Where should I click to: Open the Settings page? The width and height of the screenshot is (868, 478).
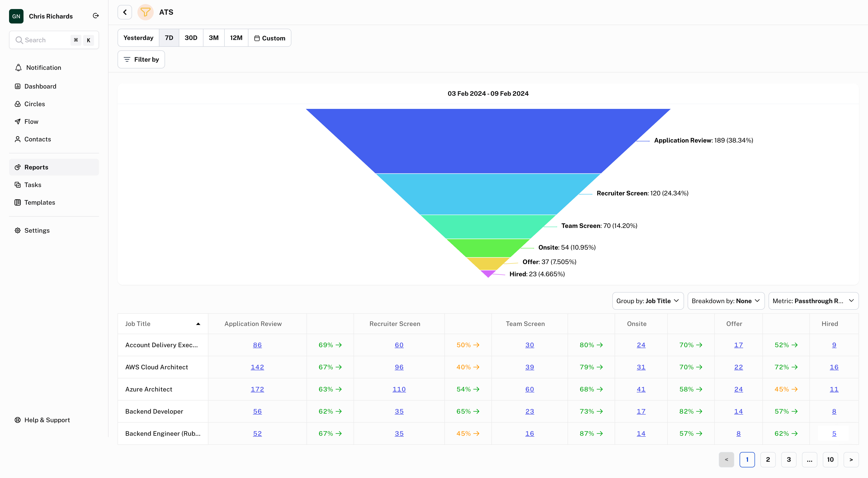click(x=37, y=230)
